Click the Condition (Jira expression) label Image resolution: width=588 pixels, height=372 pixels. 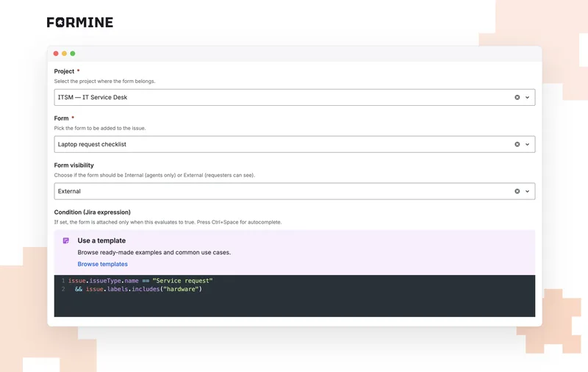point(93,212)
